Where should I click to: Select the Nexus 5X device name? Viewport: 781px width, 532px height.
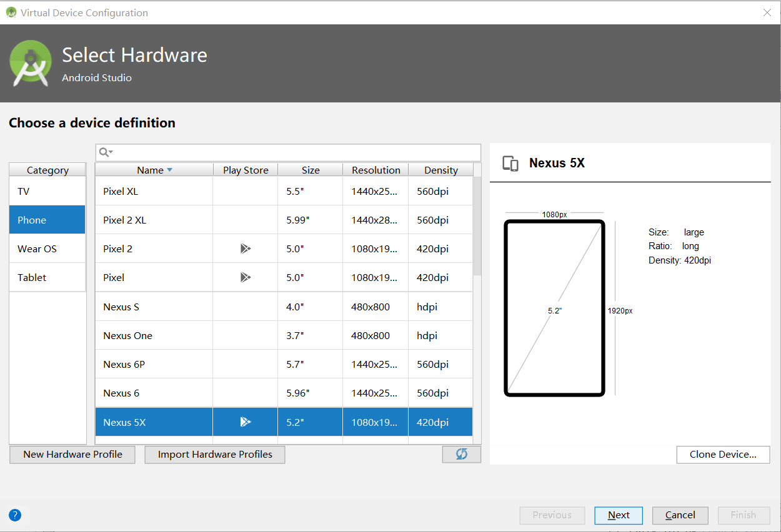click(124, 422)
